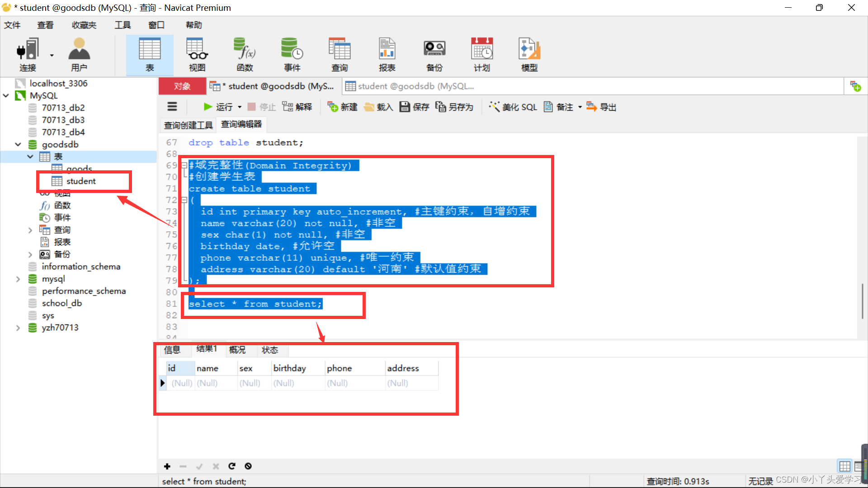Open the Comment (备注) dropdown arrow
Image resolution: width=868 pixels, height=488 pixels.
point(580,107)
